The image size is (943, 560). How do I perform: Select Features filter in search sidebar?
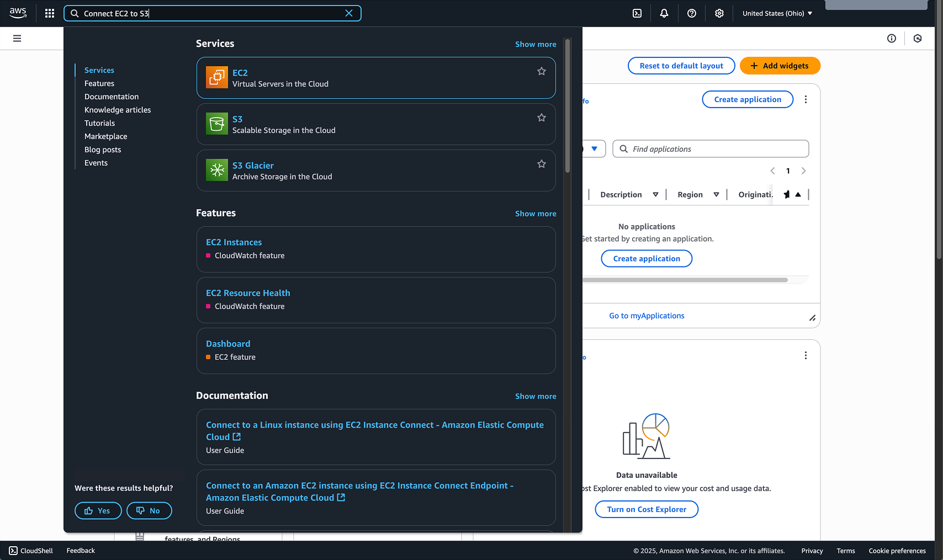pyautogui.click(x=99, y=83)
